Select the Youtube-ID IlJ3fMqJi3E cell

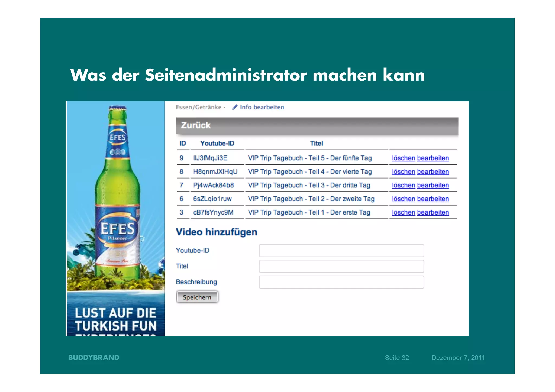click(210, 158)
